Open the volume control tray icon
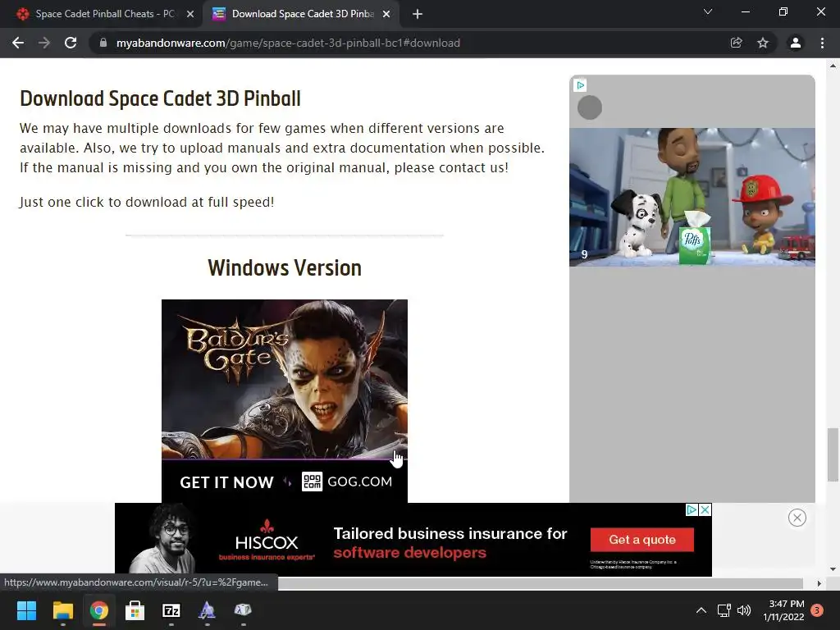Image resolution: width=840 pixels, height=630 pixels. pyautogui.click(x=744, y=610)
